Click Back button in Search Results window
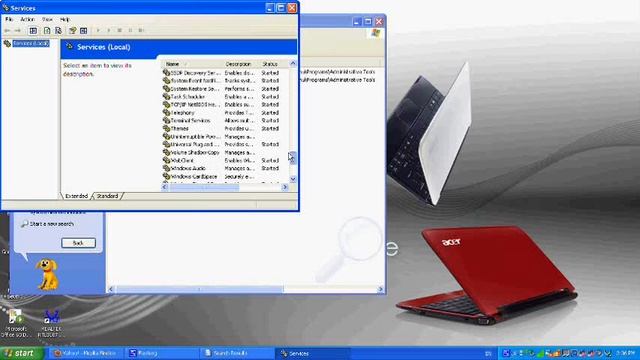This screenshot has height=360, width=640. tap(78, 243)
